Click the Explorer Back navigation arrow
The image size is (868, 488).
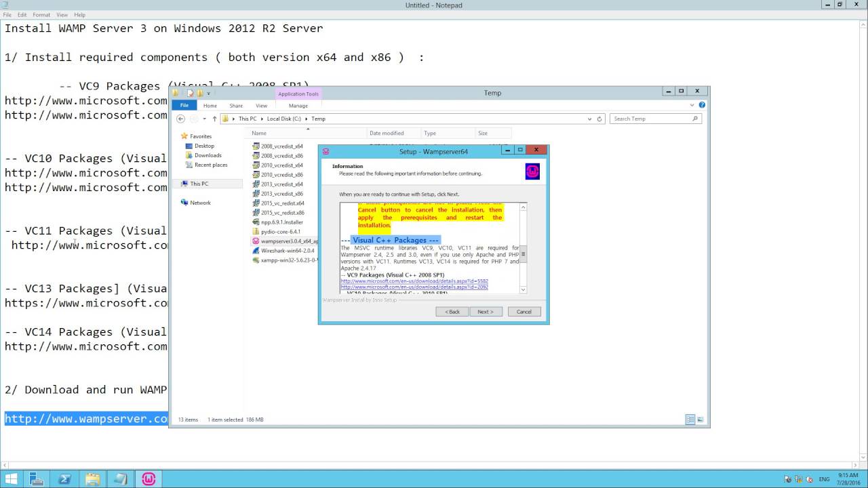click(180, 119)
